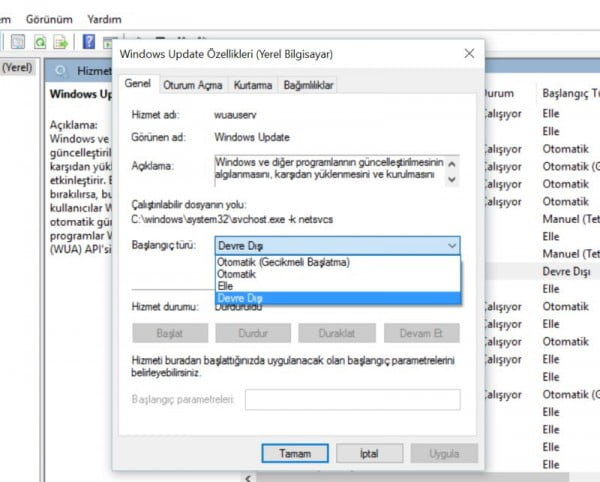Screen dimensions: 600x482
Task: Switch to the Oturum Açma tab
Action: (192, 85)
